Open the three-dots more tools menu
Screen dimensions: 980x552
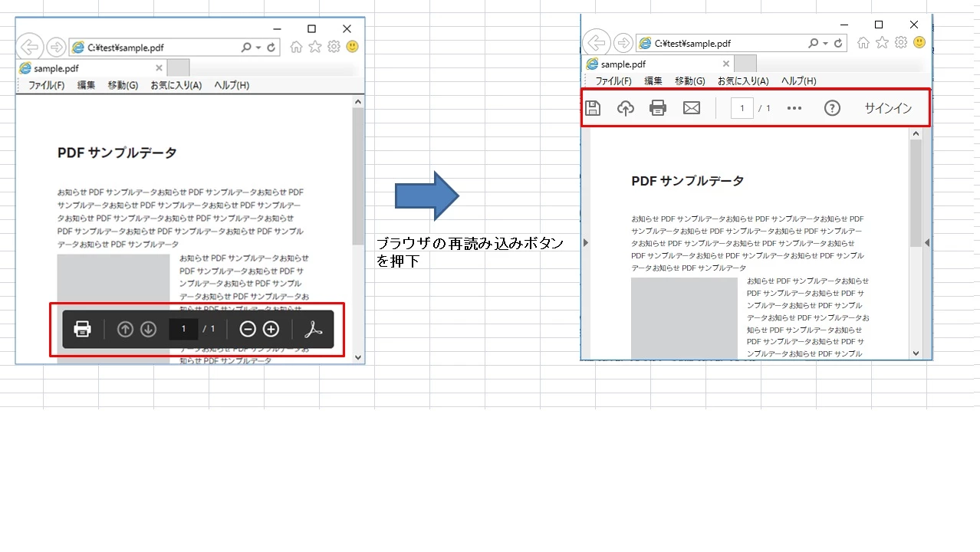click(x=794, y=108)
